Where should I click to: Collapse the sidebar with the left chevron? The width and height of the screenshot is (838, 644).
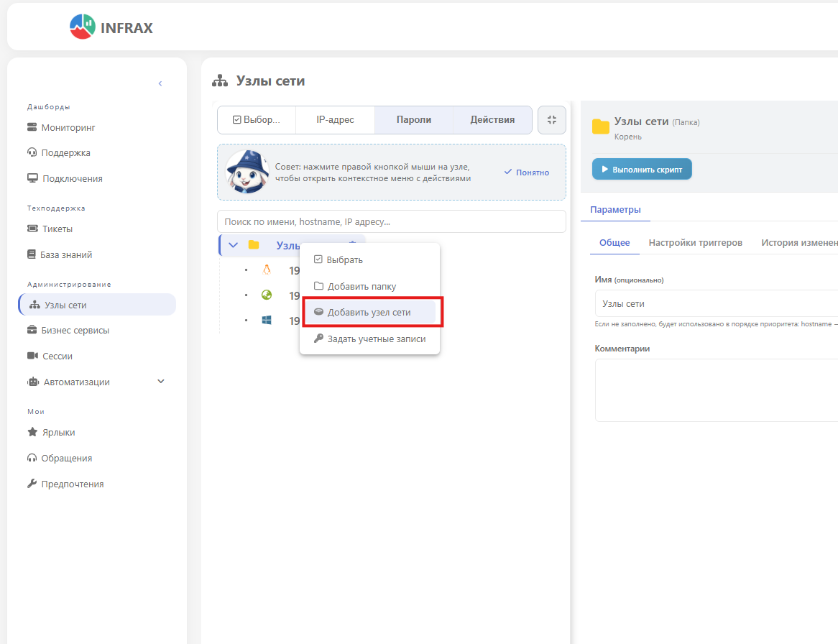[160, 83]
